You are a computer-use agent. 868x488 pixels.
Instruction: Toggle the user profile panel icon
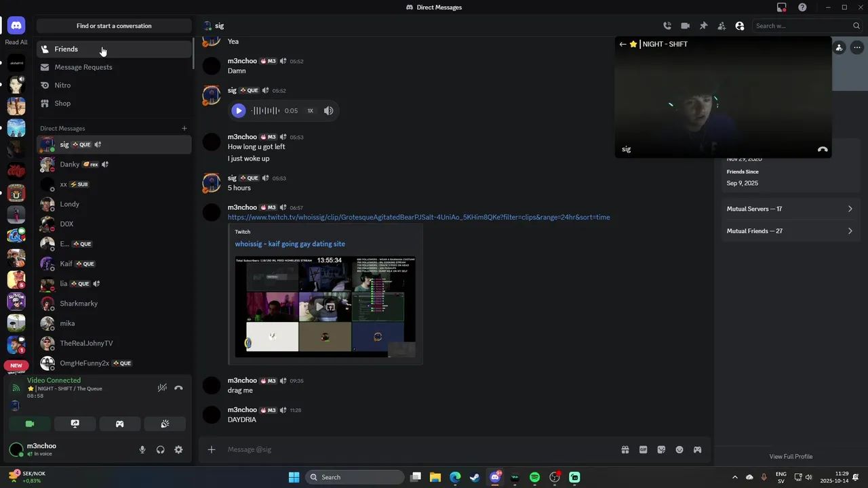[740, 26]
